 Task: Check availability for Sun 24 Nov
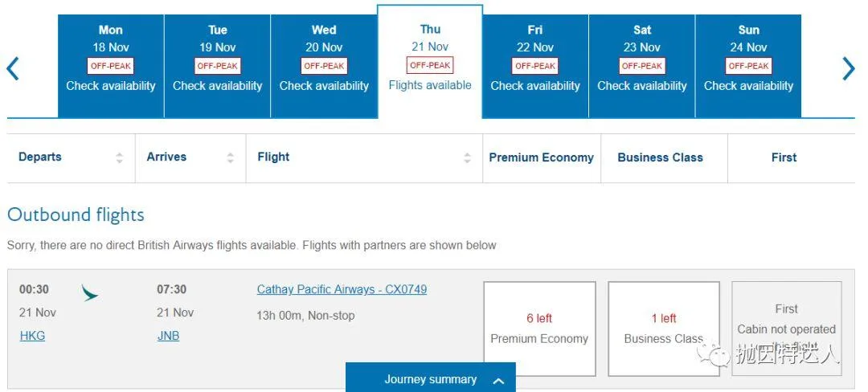point(748,66)
